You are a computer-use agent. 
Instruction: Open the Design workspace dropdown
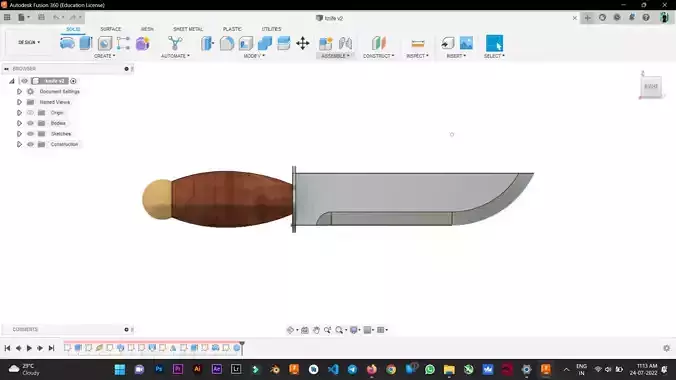[x=29, y=42]
